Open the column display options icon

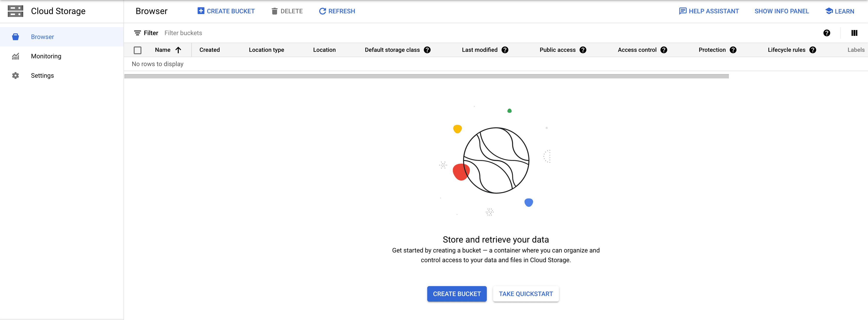pyautogui.click(x=854, y=33)
